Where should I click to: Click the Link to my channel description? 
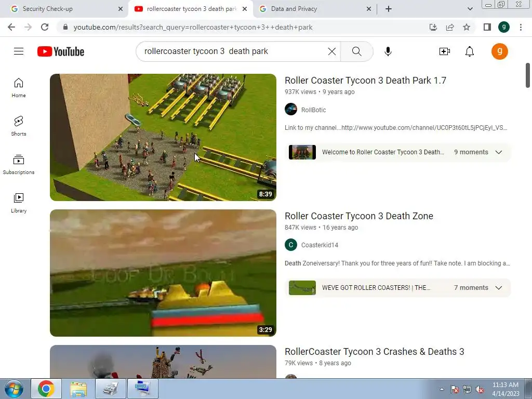(x=396, y=128)
